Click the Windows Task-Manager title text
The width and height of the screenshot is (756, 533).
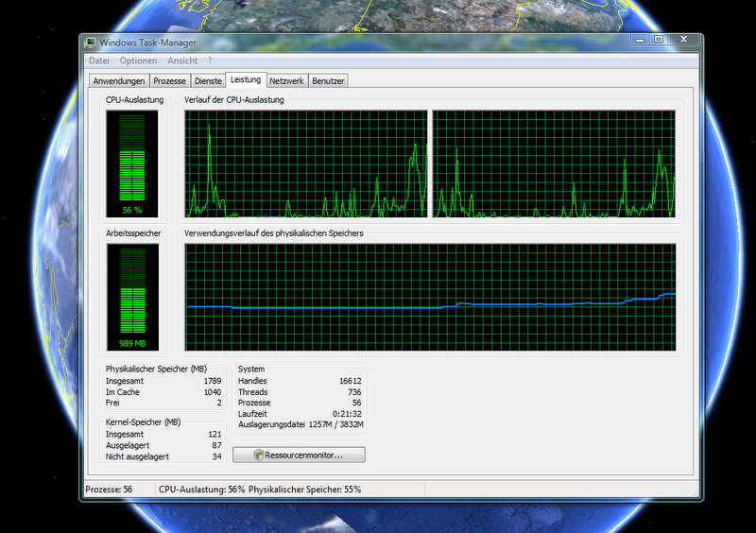[x=148, y=43]
